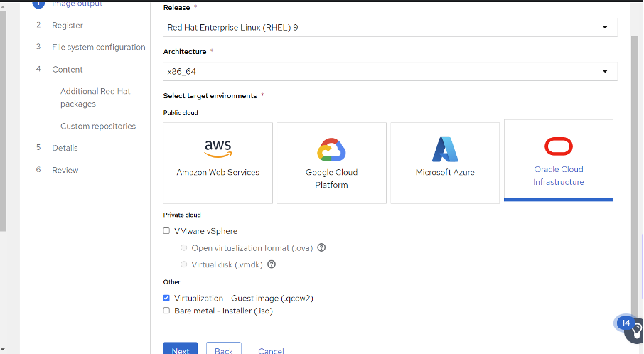
Task: Cancel the image creation wizard
Action: coord(271,350)
